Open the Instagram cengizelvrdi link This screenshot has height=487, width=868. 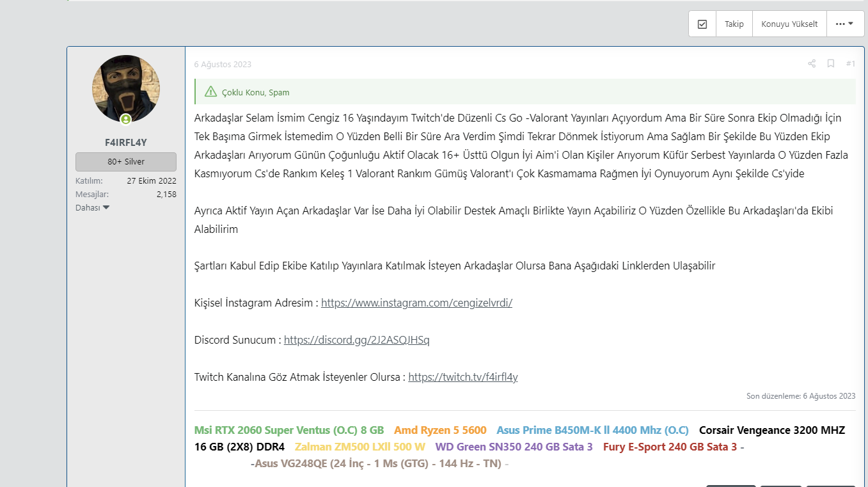pos(416,303)
